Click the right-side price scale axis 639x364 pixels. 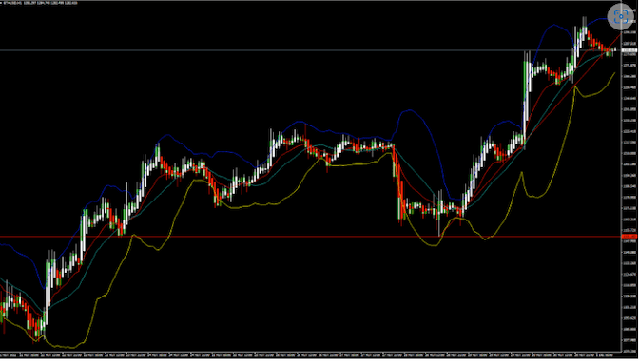tap(629, 180)
